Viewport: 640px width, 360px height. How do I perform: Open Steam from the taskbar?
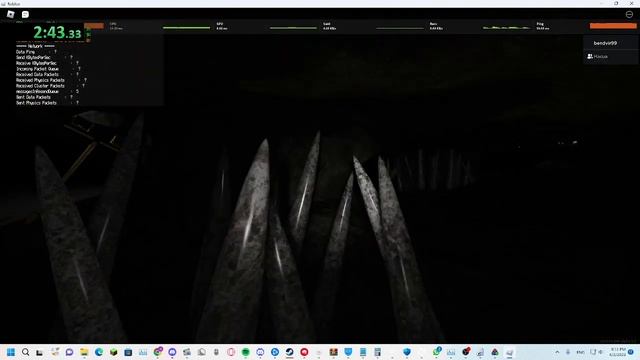coord(289,352)
